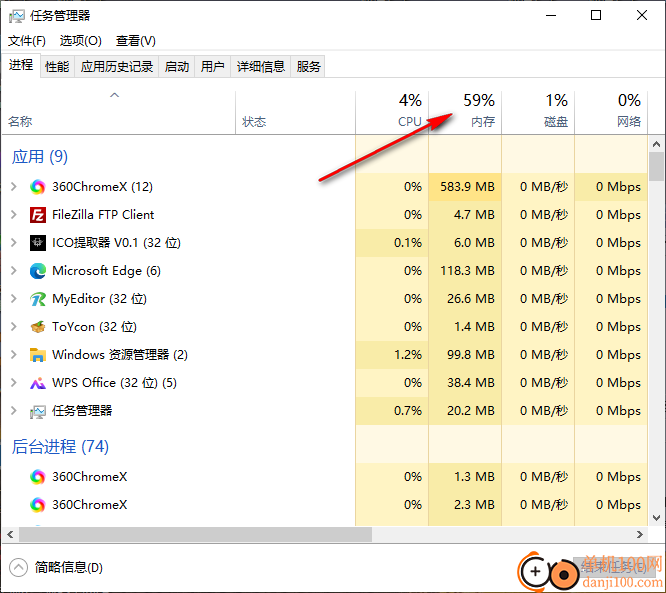
Task: Sort processes by the 名称 column
Action: pos(119,113)
